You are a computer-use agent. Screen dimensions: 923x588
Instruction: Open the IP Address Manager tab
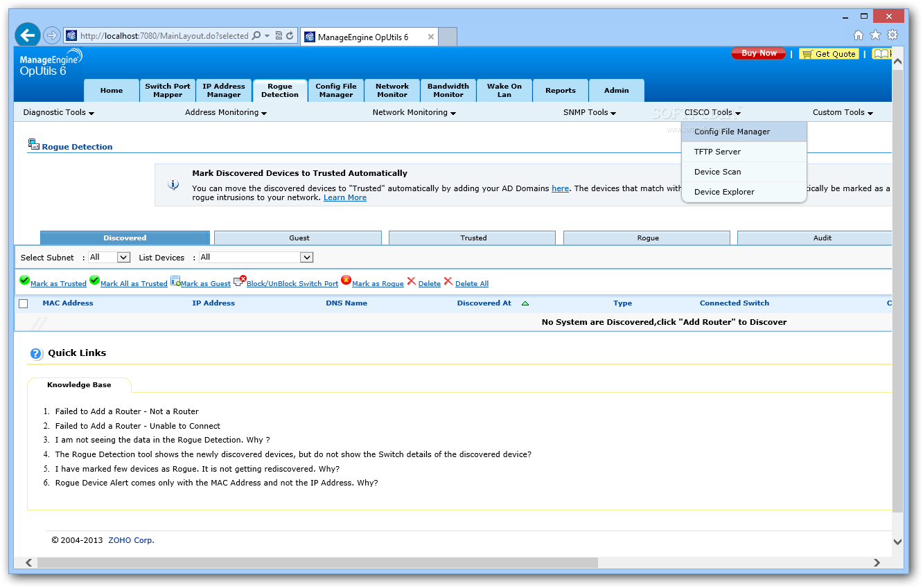click(x=224, y=91)
